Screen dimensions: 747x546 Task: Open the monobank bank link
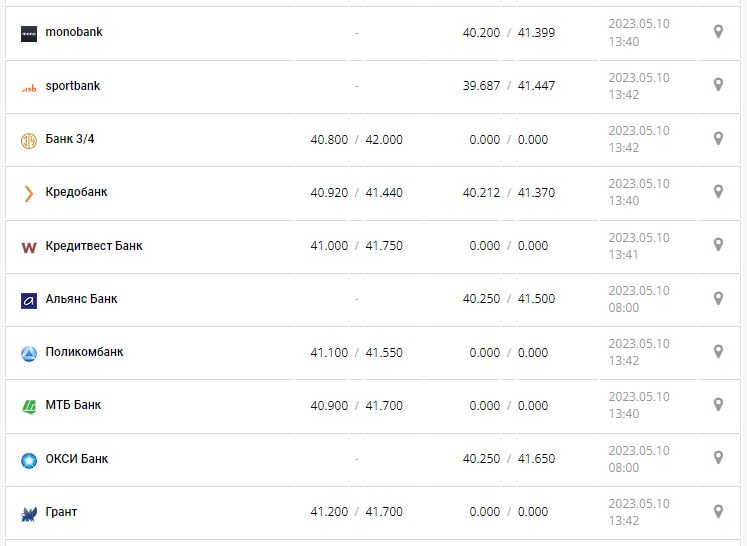tap(74, 32)
